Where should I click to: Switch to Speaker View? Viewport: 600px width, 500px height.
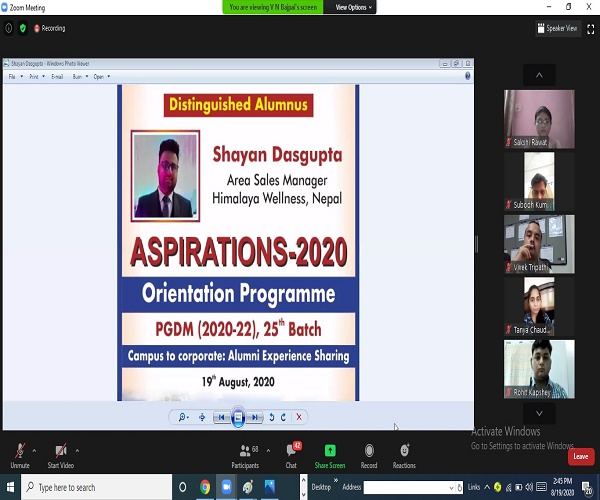pyautogui.click(x=557, y=28)
